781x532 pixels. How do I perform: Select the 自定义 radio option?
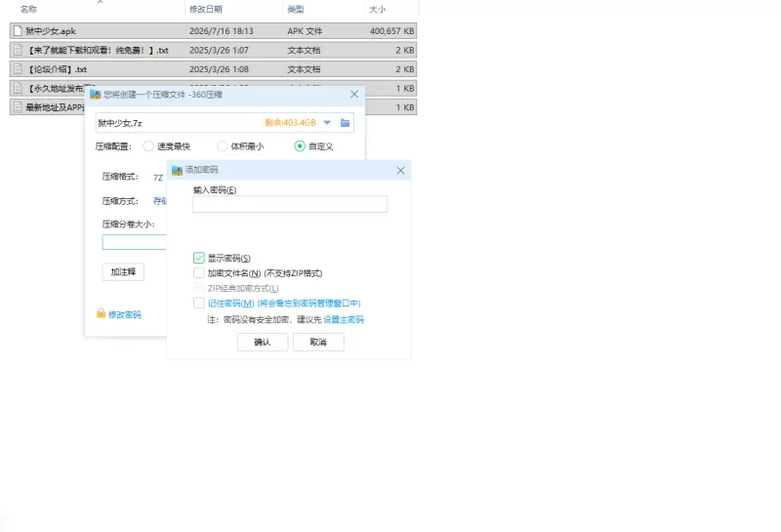300,146
